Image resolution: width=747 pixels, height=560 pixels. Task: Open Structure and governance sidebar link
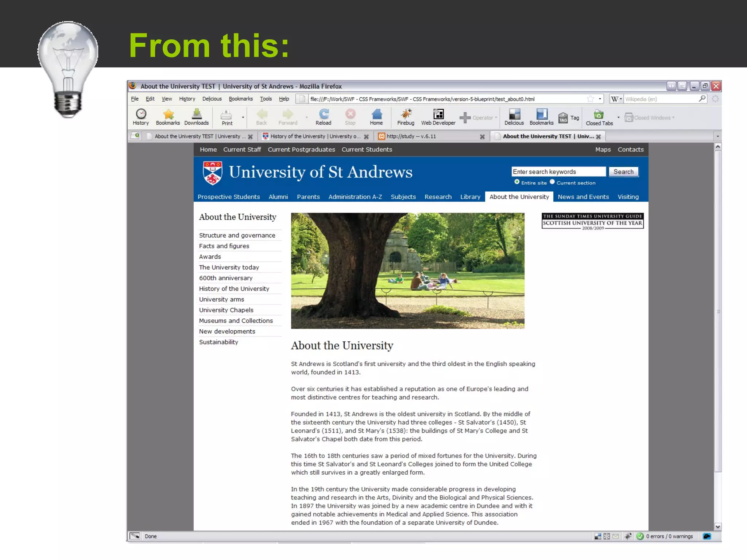(x=237, y=236)
